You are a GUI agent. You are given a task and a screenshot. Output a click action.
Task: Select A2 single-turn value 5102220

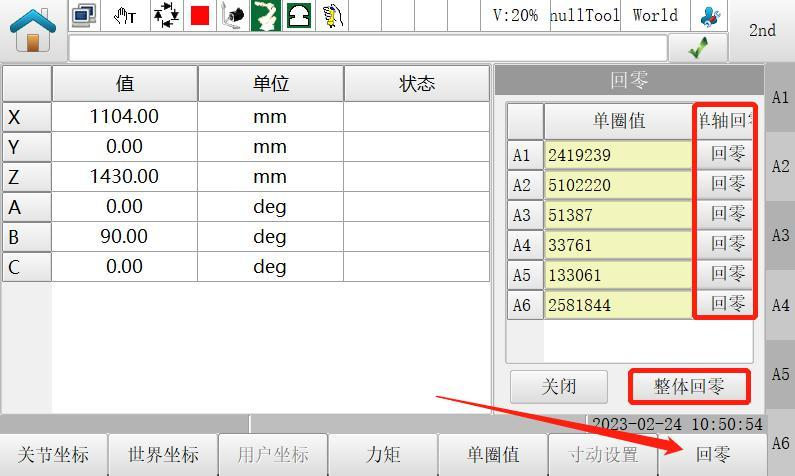click(x=619, y=185)
